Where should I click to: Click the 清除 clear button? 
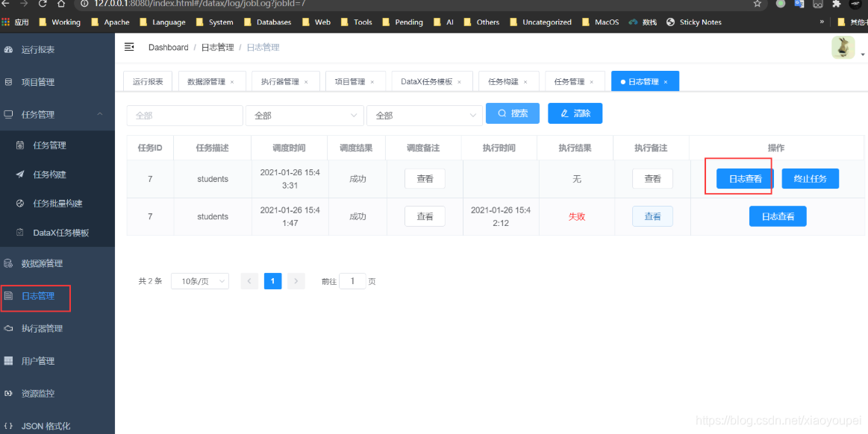pos(575,113)
